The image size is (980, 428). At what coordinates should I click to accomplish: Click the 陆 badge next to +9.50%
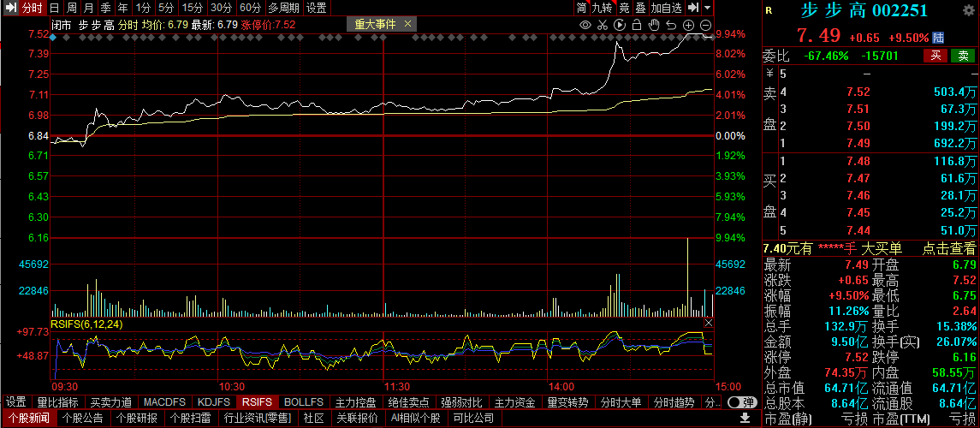pos(938,38)
